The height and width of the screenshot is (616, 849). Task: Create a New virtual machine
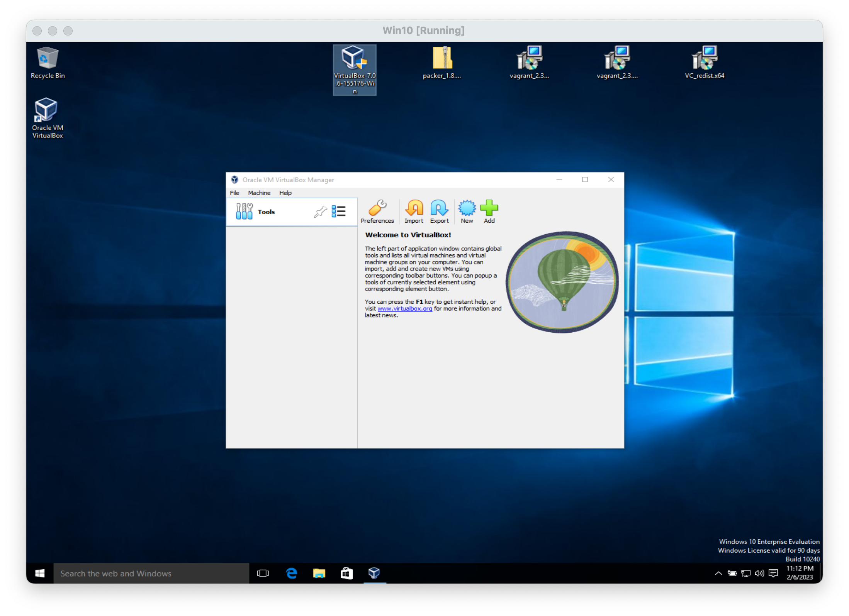tap(467, 211)
